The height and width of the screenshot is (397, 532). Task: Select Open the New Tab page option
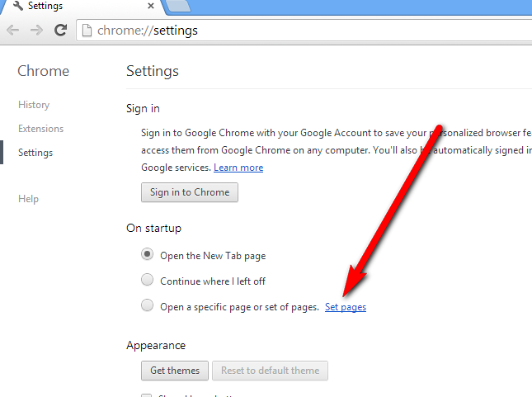pos(148,254)
